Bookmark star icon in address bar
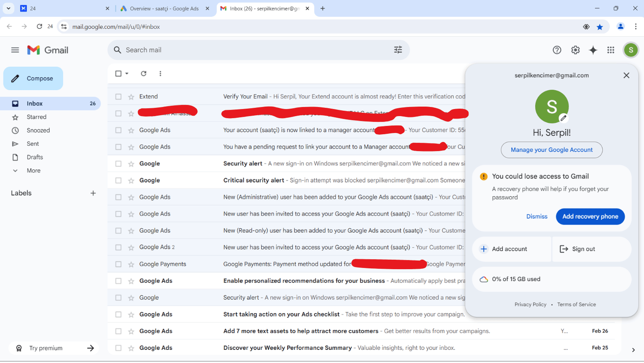Screen dimensions: 644x363 600,27
